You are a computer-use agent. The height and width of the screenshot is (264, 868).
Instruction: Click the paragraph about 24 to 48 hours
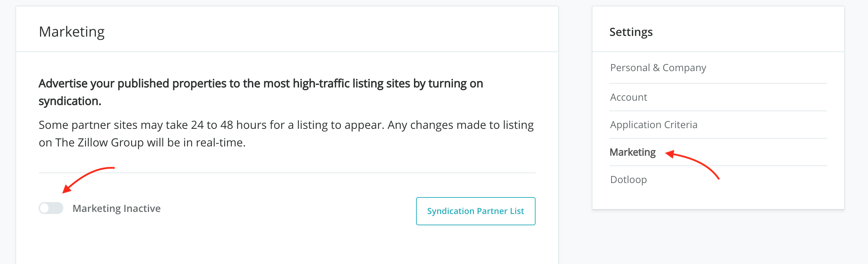pyautogui.click(x=286, y=125)
